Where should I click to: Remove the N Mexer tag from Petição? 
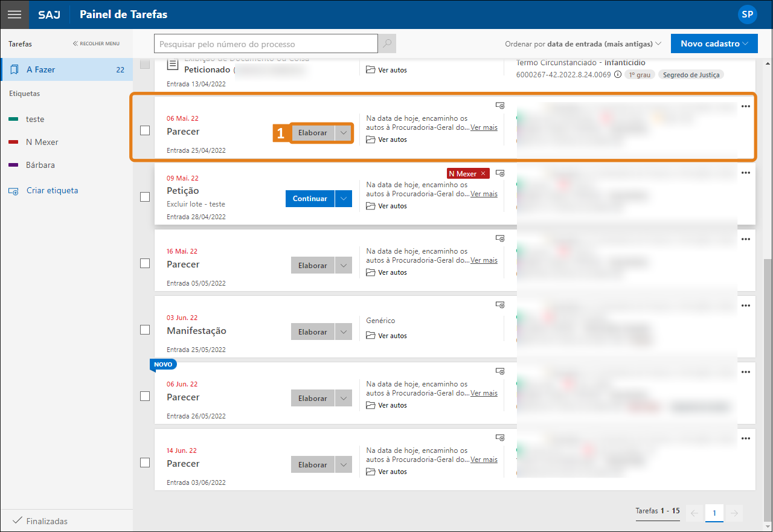pos(483,173)
